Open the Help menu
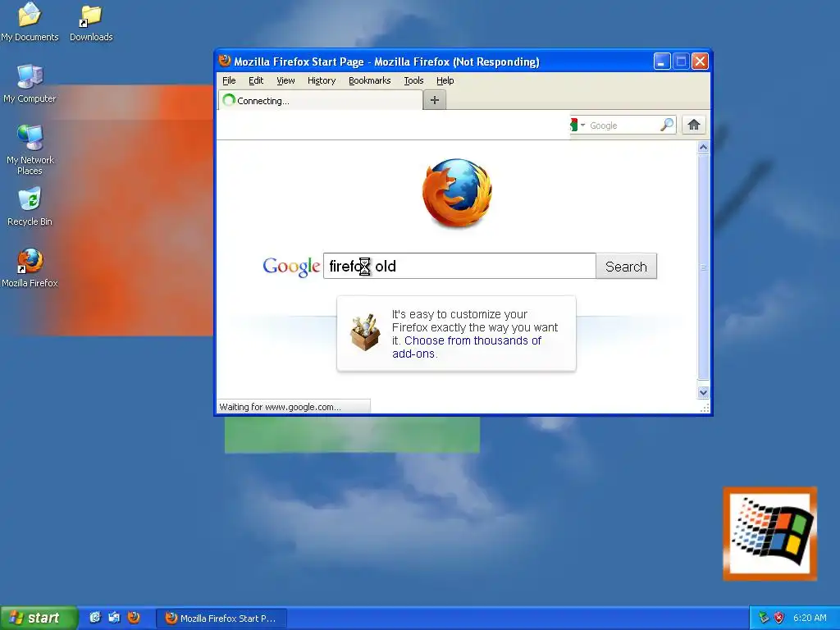The width and height of the screenshot is (840, 630). coord(445,80)
